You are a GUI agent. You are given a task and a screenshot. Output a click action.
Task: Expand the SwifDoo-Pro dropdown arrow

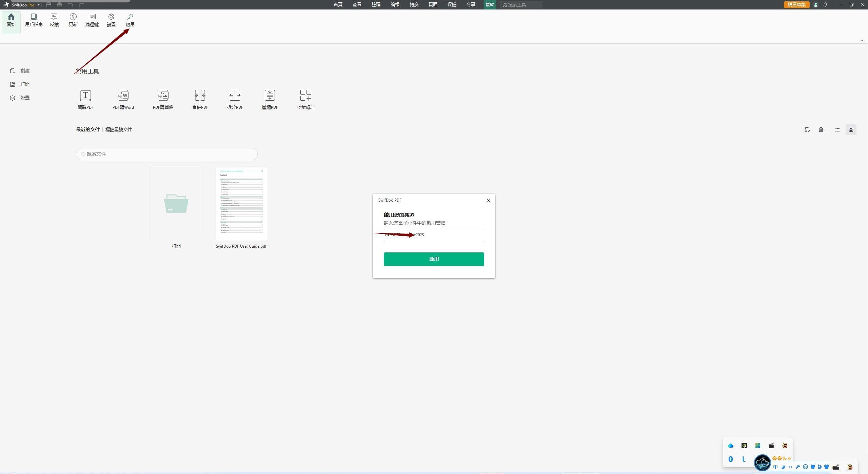[x=39, y=5]
